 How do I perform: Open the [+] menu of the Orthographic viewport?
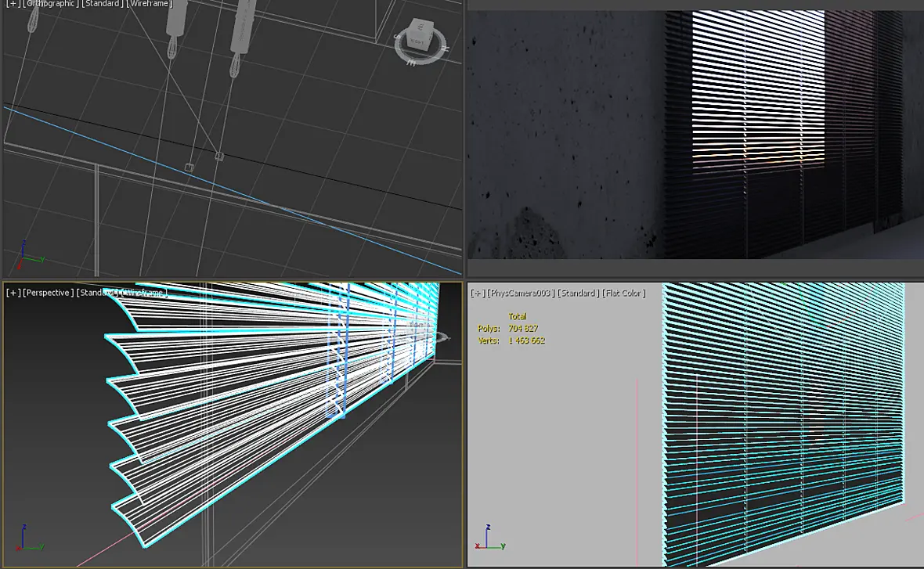pyautogui.click(x=12, y=4)
